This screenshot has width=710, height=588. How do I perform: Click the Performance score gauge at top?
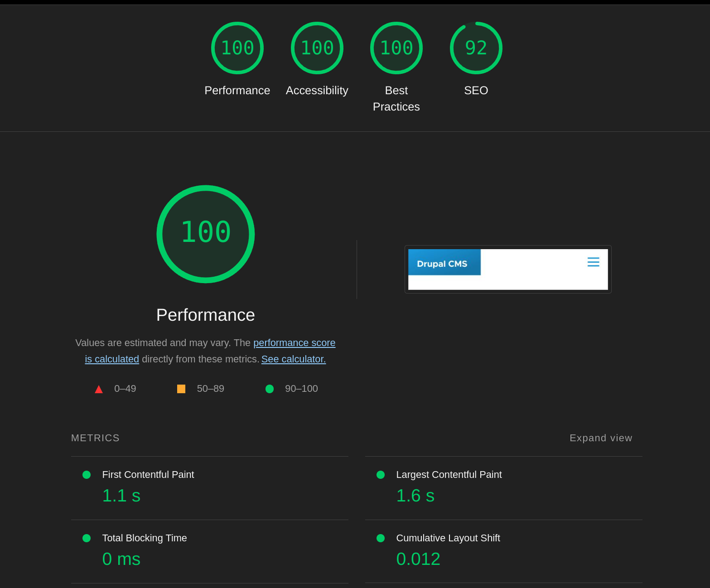237,48
